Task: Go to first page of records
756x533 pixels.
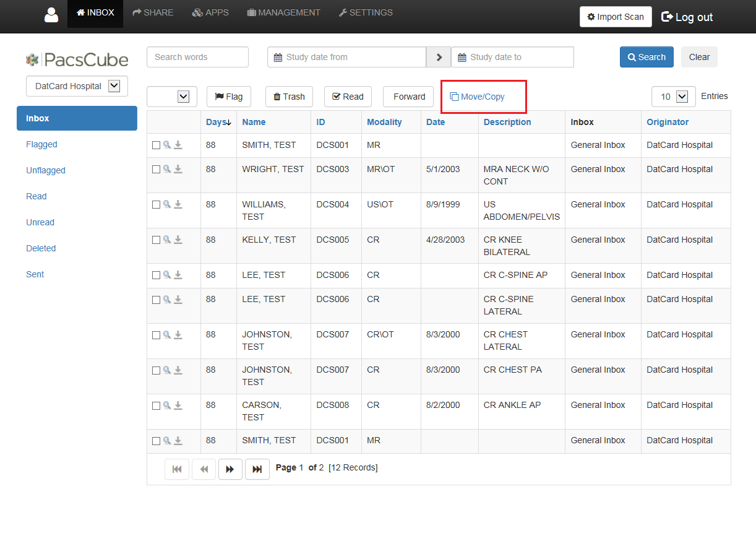Action: 177,469
